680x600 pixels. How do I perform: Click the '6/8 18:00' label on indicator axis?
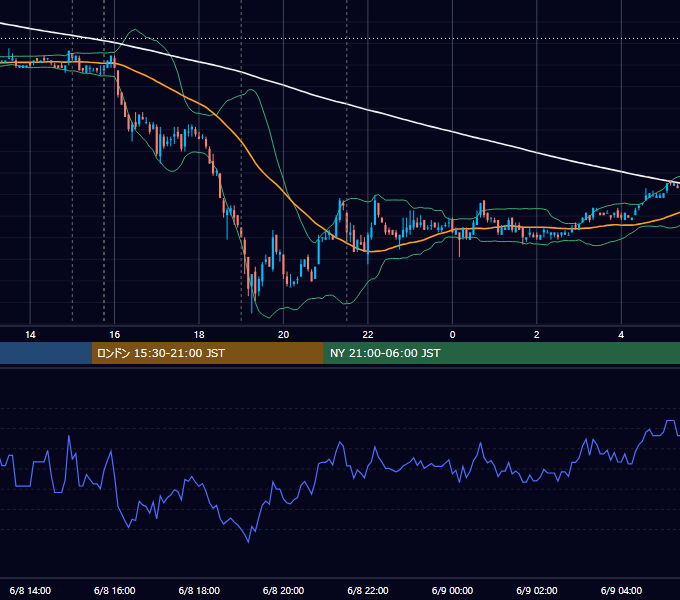point(199,590)
